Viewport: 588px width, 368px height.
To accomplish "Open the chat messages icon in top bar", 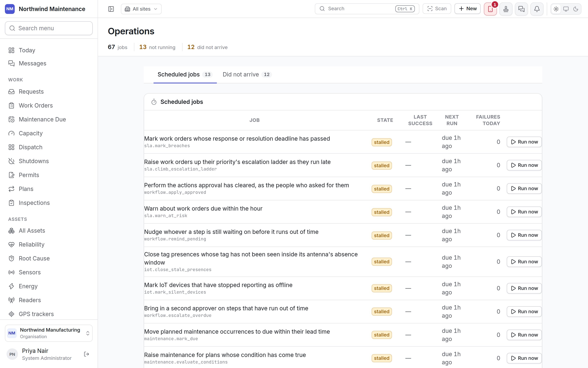I will (521, 9).
